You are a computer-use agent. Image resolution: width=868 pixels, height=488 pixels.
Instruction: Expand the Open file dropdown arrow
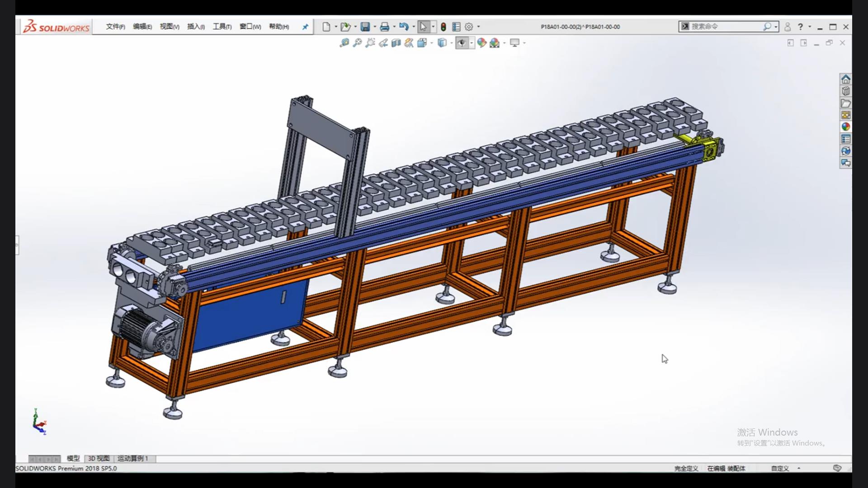[355, 27]
